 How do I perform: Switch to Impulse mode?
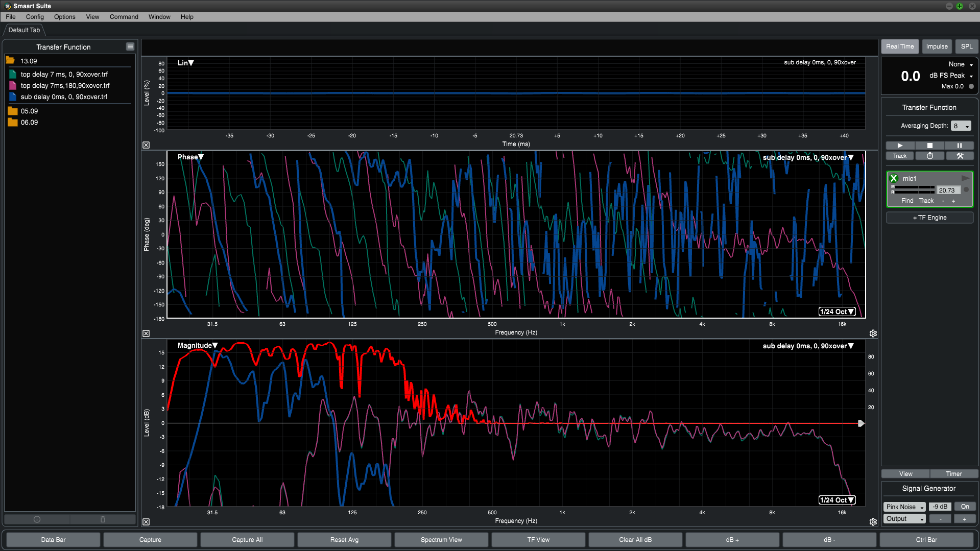[x=937, y=46]
